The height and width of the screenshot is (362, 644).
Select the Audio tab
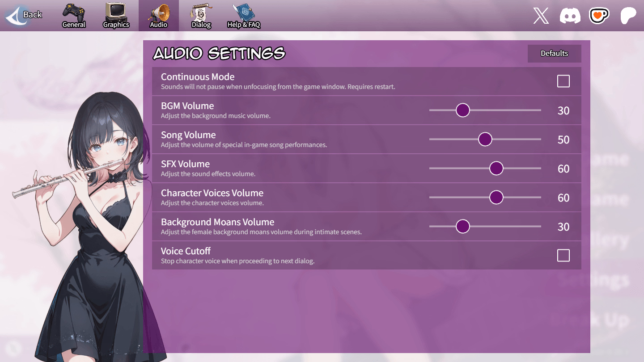click(158, 16)
